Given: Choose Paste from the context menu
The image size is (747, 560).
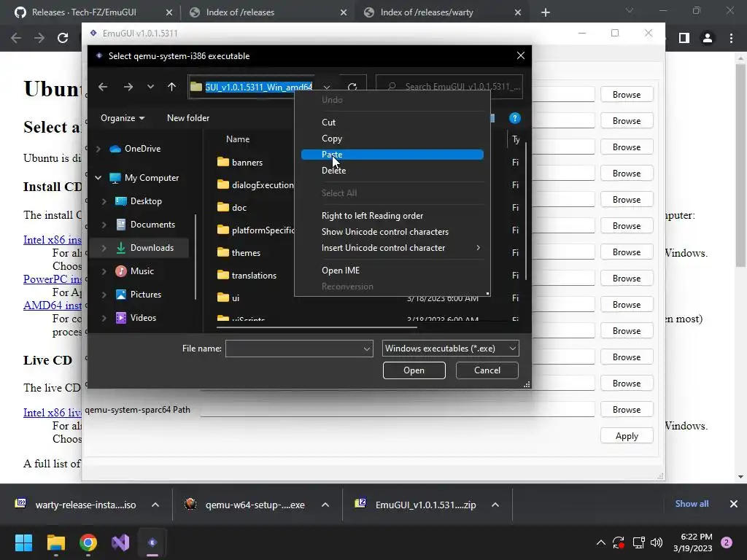Looking at the screenshot, I should point(392,155).
